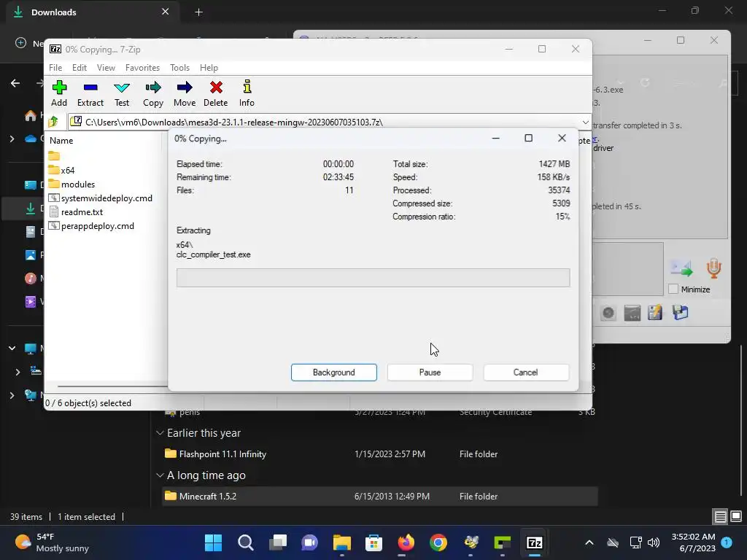Close the Downloads tab in File Explorer
The height and width of the screenshot is (560, 747).
[x=166, y=12]
